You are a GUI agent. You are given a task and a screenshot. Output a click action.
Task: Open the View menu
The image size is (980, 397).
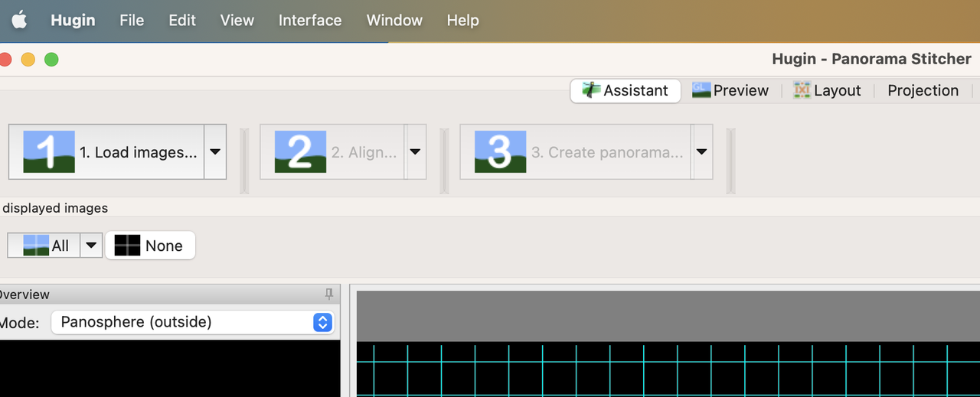pyautogui.click(x=237, y=21)
